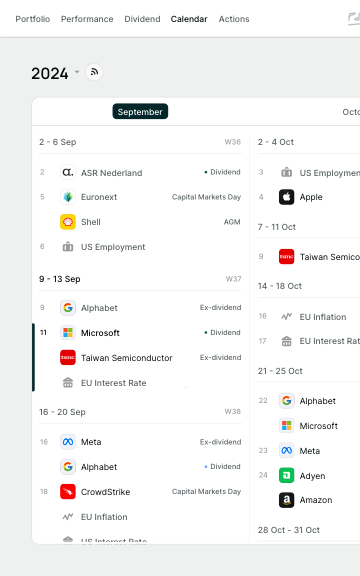The width and height of the screenshot is (360, 576).
Task: Open ASR Nederland event name
Action: (111, 173)
